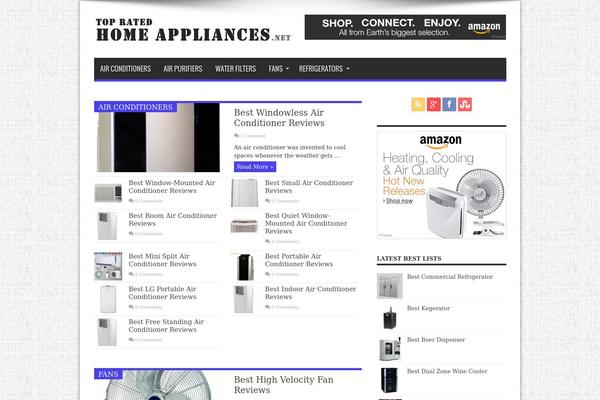Open Best Dual Zone Wine Cooler link

point(447,371)
